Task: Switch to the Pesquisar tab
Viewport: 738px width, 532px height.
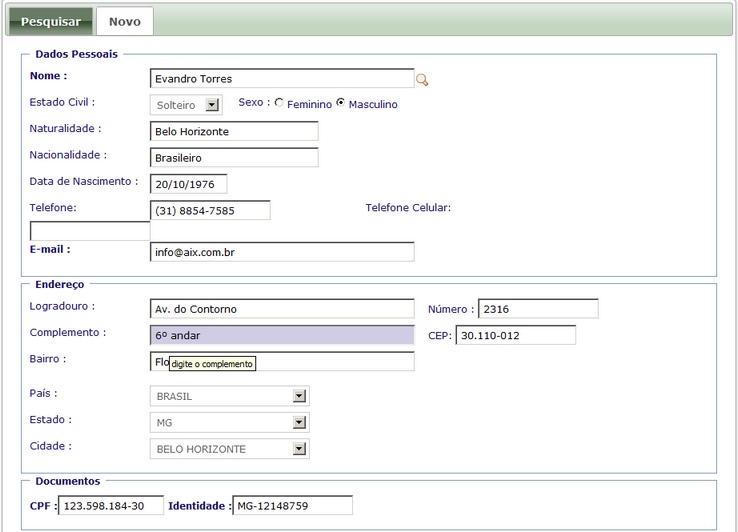Action: (51, 21)
